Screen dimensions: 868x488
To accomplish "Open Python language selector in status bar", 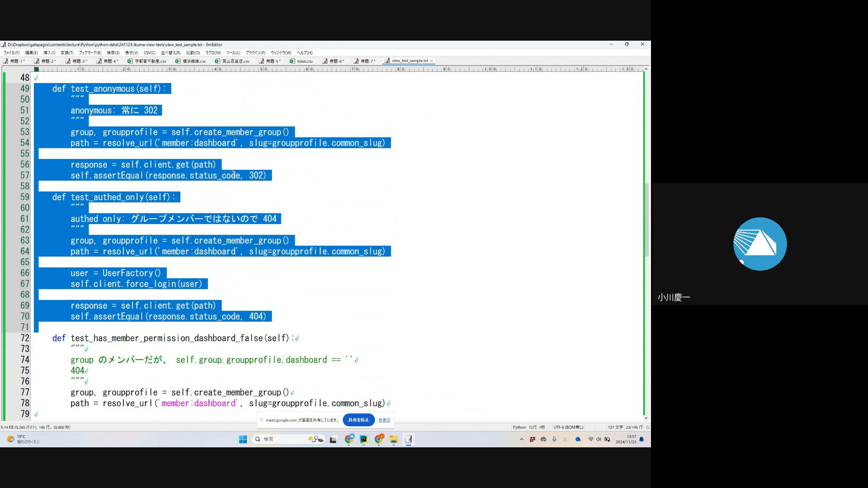I will pos(519,427).
